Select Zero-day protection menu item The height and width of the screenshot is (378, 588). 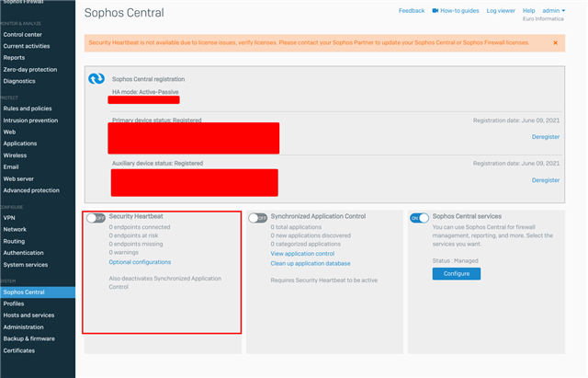point(30,70)
